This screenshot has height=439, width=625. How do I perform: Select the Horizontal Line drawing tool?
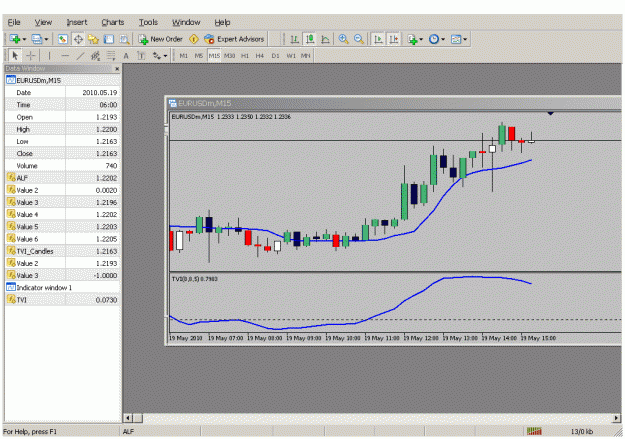65,56
